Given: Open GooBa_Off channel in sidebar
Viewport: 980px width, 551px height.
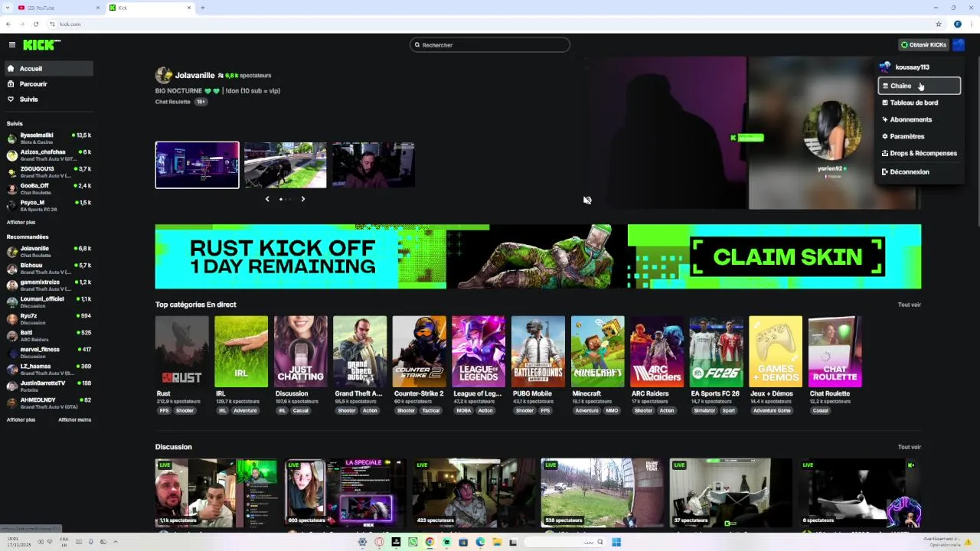Looking at the screenshot, I should pyautogui.click(x=47, y=189).
